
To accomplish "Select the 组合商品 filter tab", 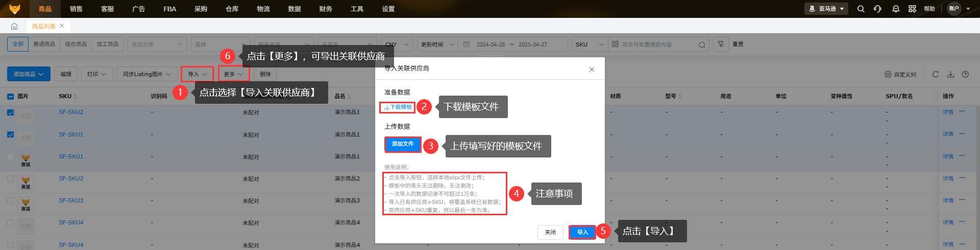I will tap(76, 44).
